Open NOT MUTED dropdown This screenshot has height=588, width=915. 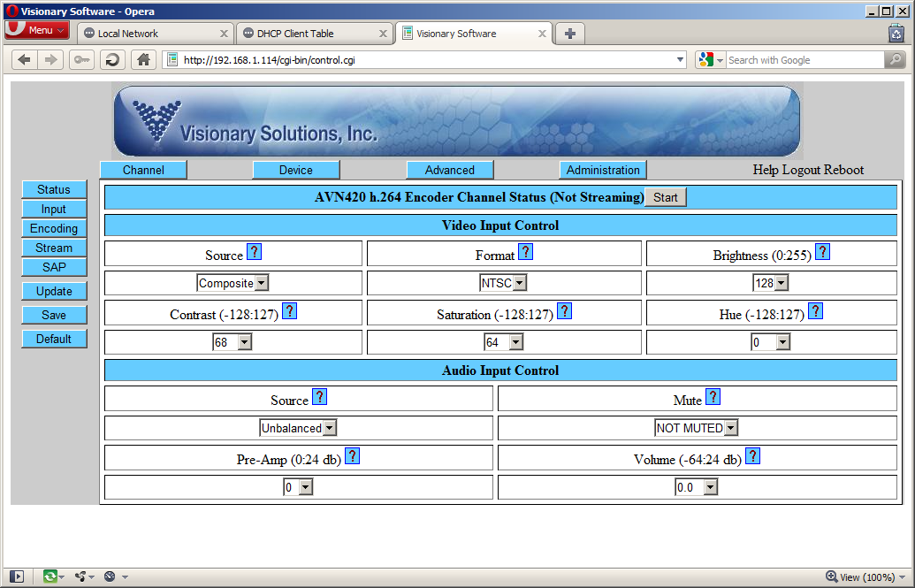pyautogui.click(x=697, y=428)
